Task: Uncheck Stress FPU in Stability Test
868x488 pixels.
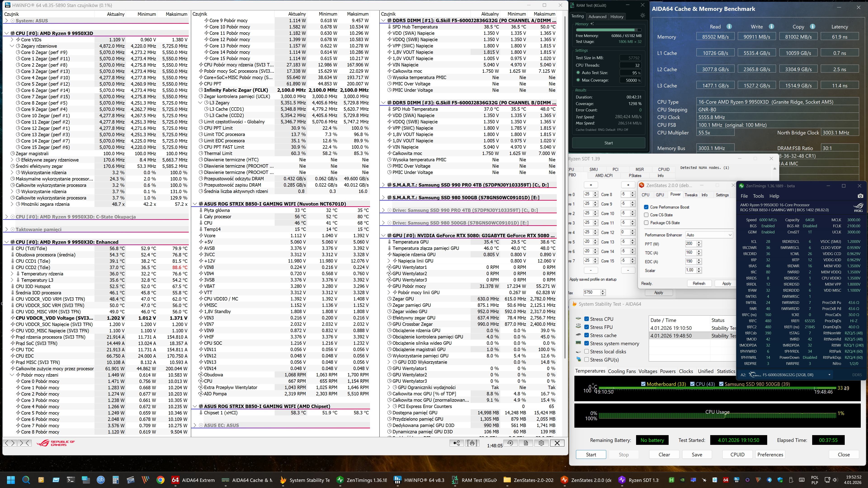Action: [x=587, y=327]
